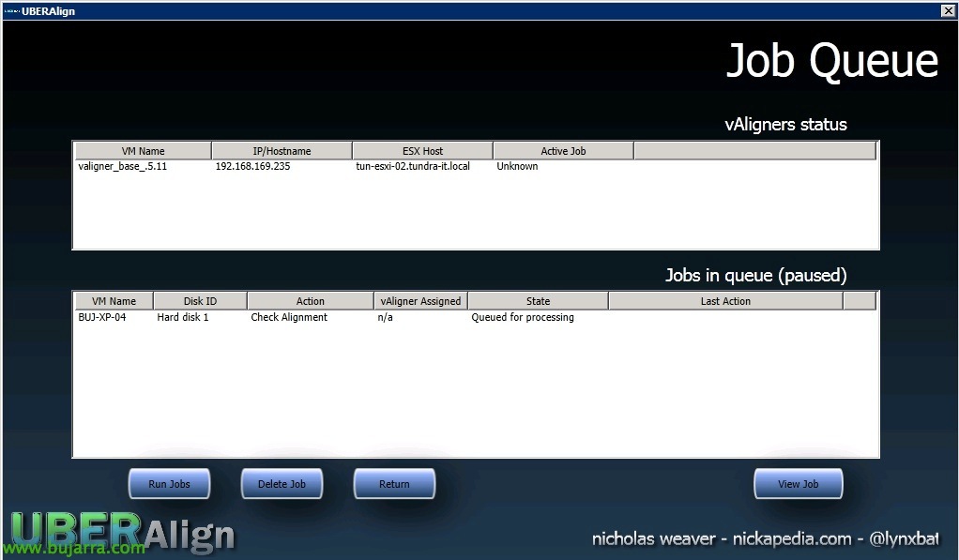Click the Queued for processing state cell
959x560 pixels.
point(523,317)
